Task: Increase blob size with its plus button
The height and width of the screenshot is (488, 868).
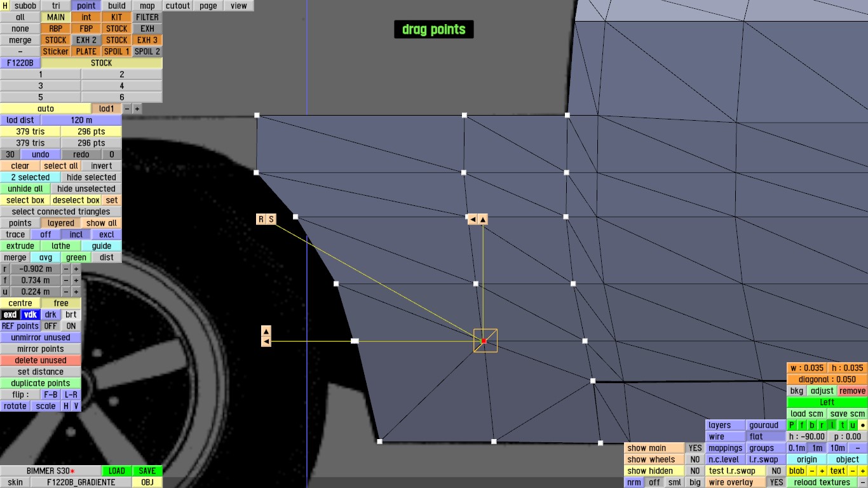Action: click(x=822, y=471)
